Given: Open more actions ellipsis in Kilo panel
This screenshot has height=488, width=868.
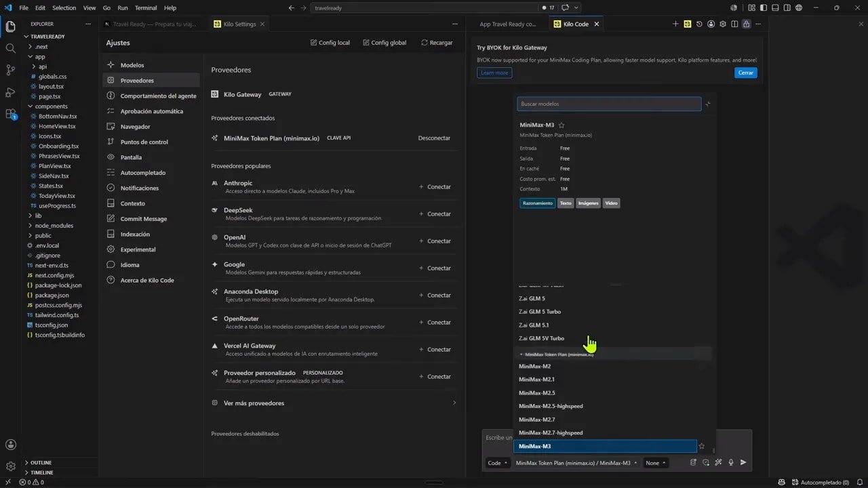Looking at the screenshot, I should [757, 24].
